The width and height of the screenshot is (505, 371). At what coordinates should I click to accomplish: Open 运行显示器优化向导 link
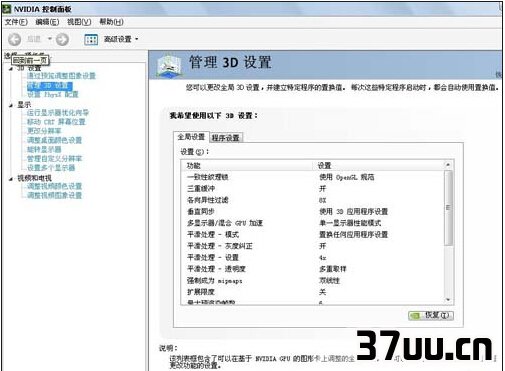coord(58,113)
